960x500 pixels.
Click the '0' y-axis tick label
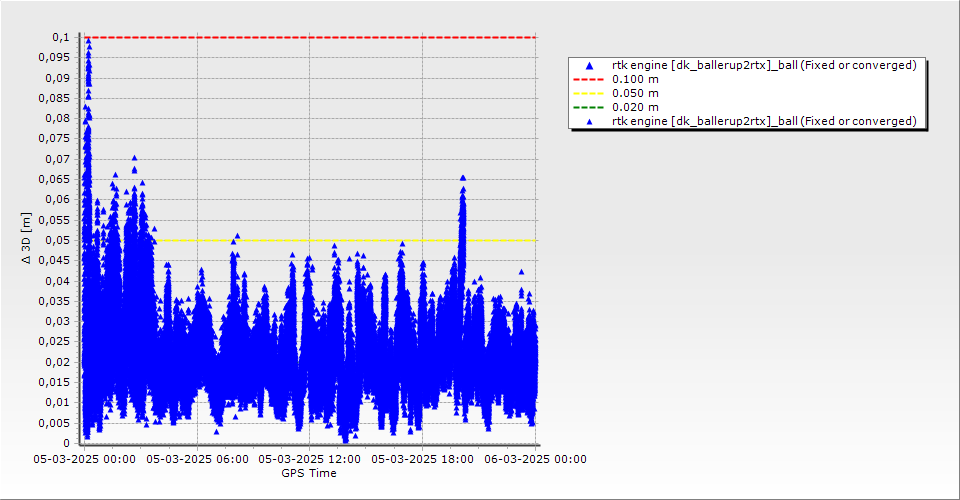click(x=67, y=443)
